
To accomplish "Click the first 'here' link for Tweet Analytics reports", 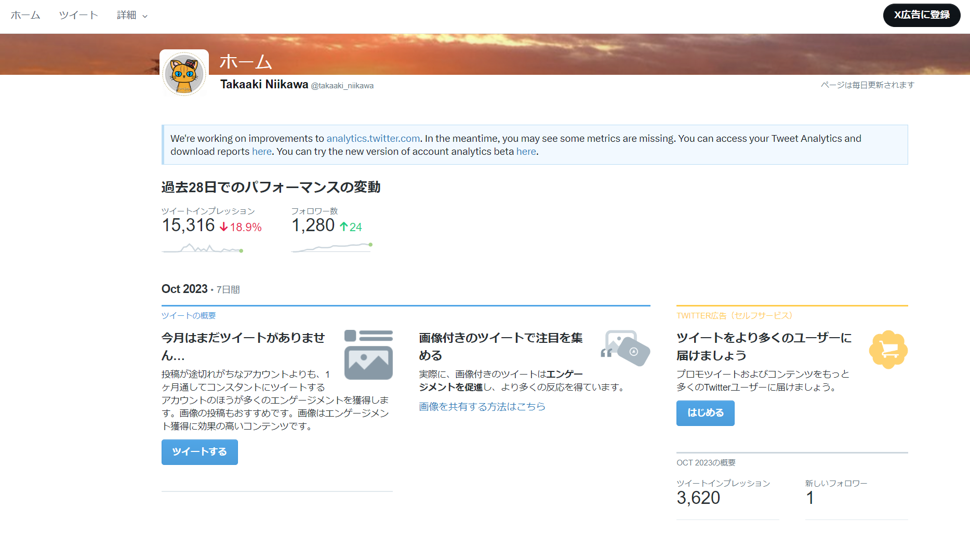I will pos(261,151).
